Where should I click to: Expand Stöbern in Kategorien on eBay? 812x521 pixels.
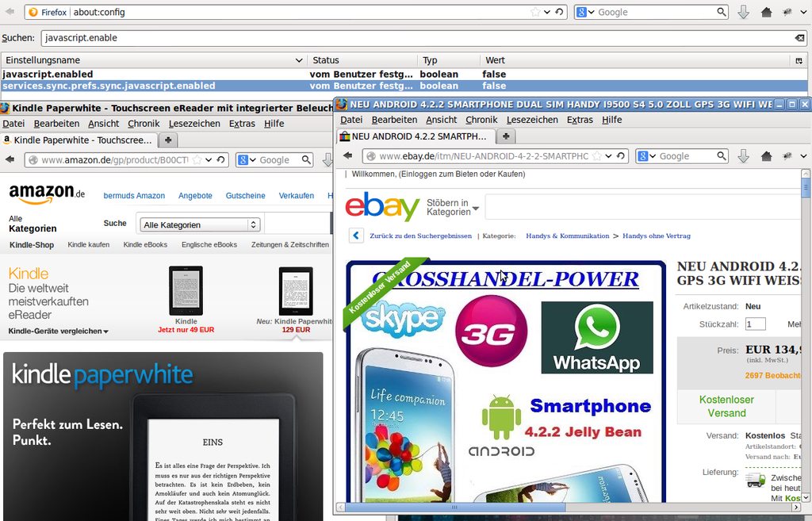[x=453, y=207]
